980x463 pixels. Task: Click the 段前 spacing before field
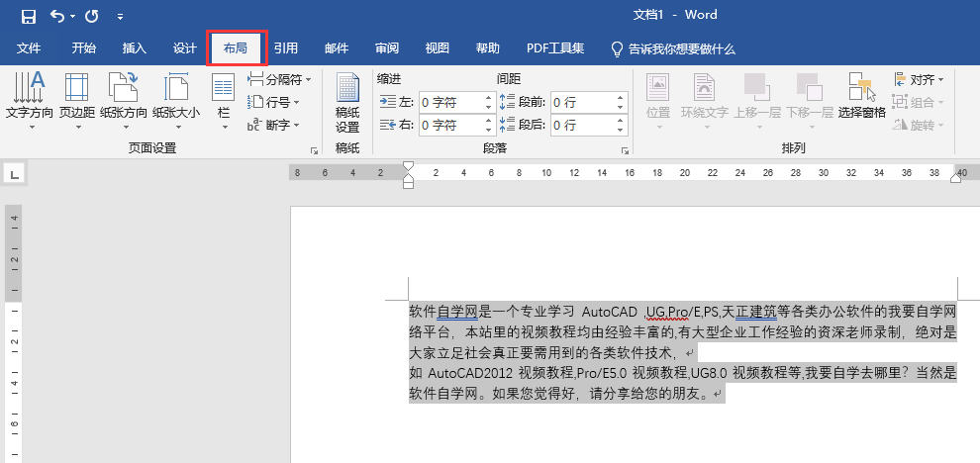[582, 103]
